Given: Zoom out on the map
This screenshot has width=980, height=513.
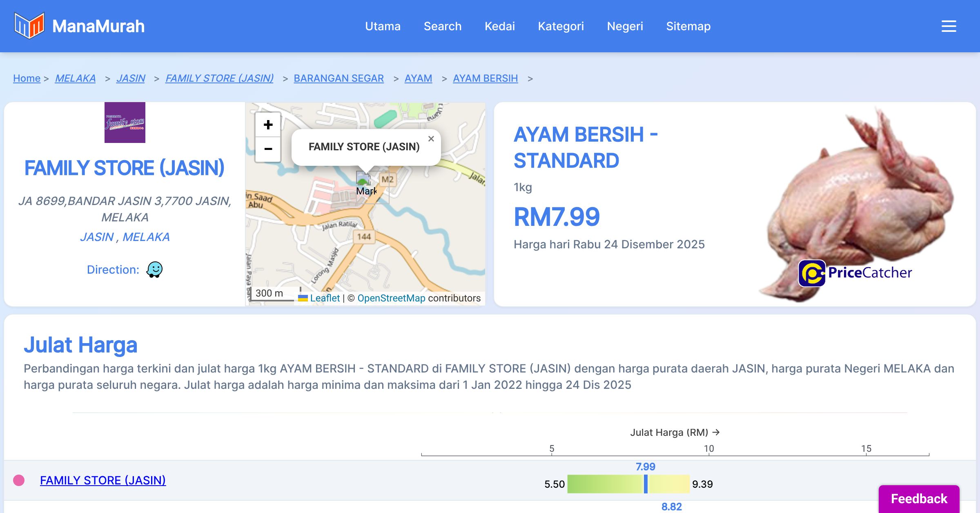Looking at the screenshot, I should 268,149.
